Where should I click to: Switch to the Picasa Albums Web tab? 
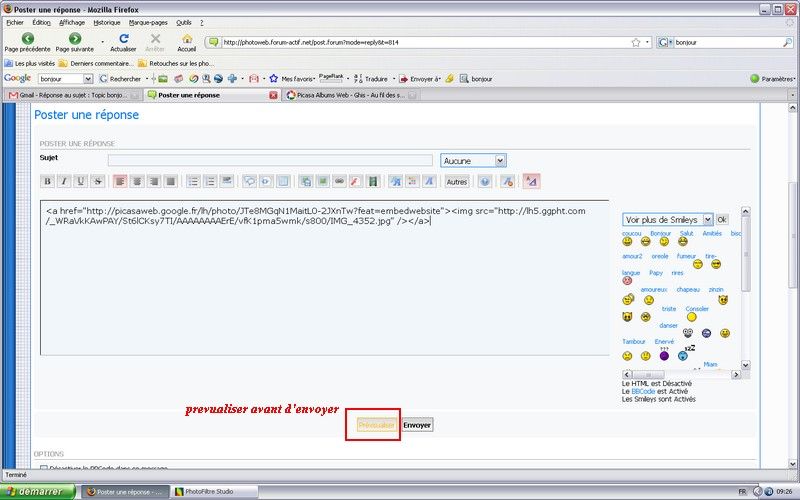351,95
